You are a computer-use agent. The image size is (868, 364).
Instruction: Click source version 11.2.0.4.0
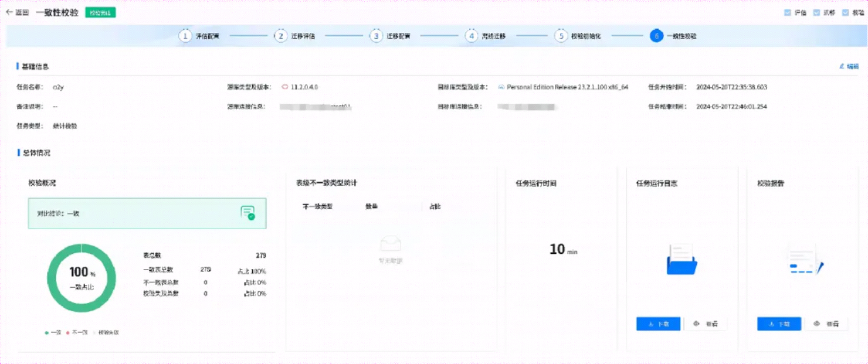[304, 87]
